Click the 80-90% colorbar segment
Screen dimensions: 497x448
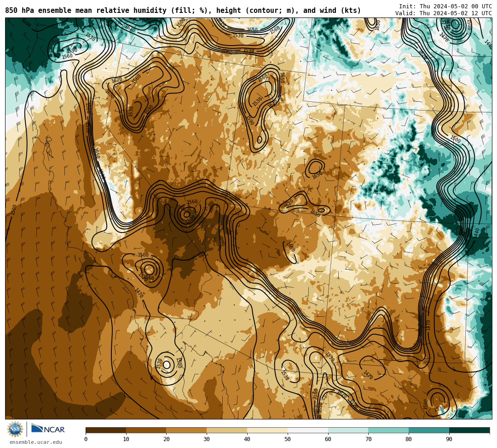tap(429, 430)
